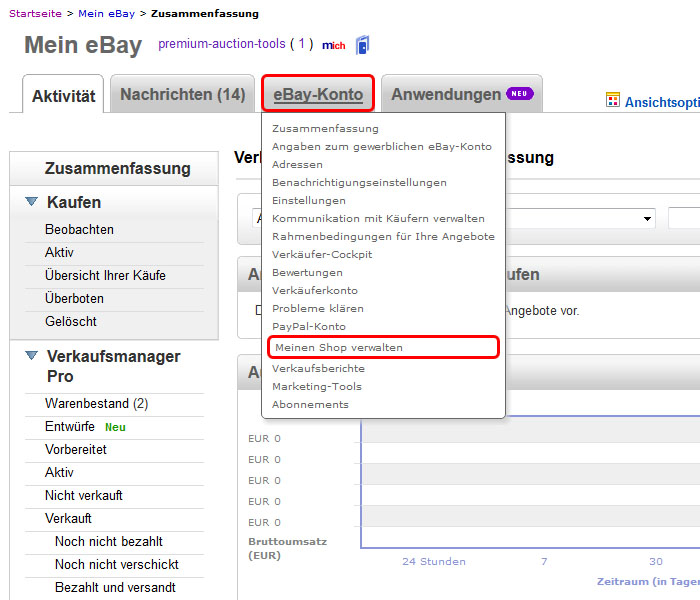The height and width of the screenshot is (600, 700).
Task: Open the dropdown arrow in filter box
Action: (x=647, y=218)
